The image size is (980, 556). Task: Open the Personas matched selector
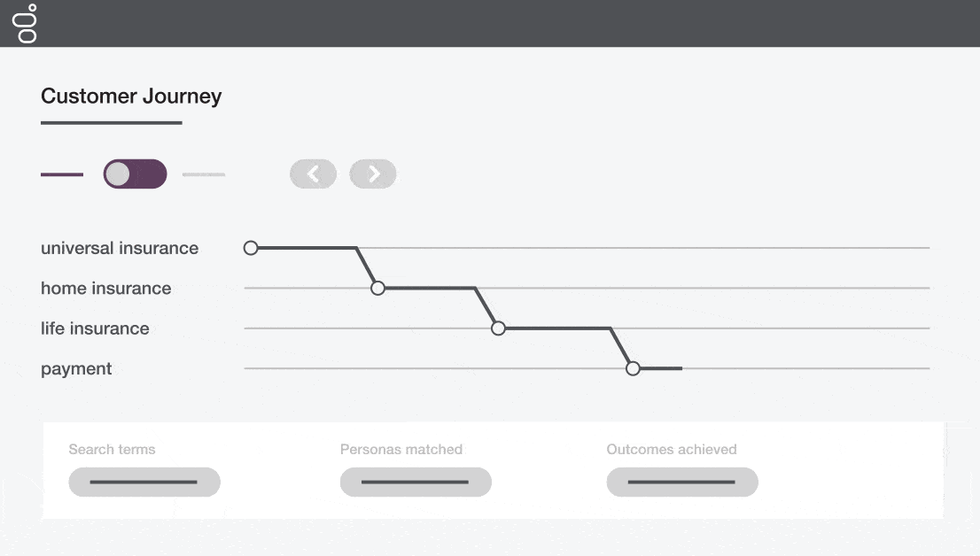tap(416, 482)
